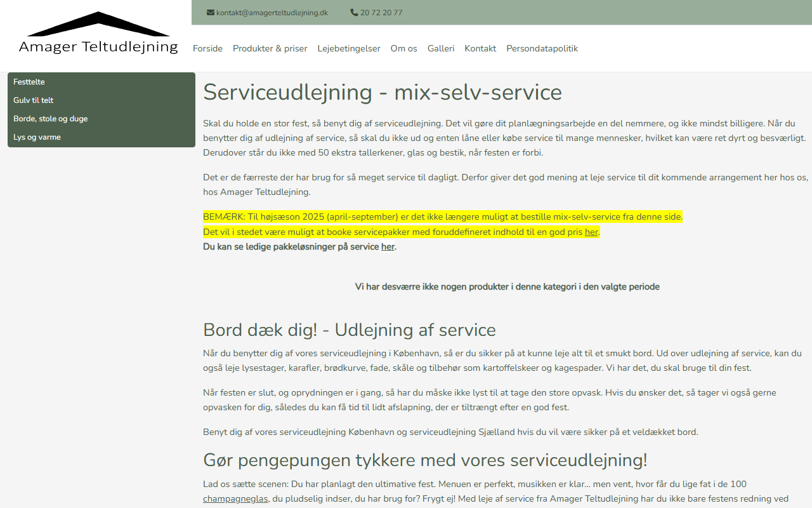Open the Om os page
This screenshot has width=812, height=508.
[404, 48]
